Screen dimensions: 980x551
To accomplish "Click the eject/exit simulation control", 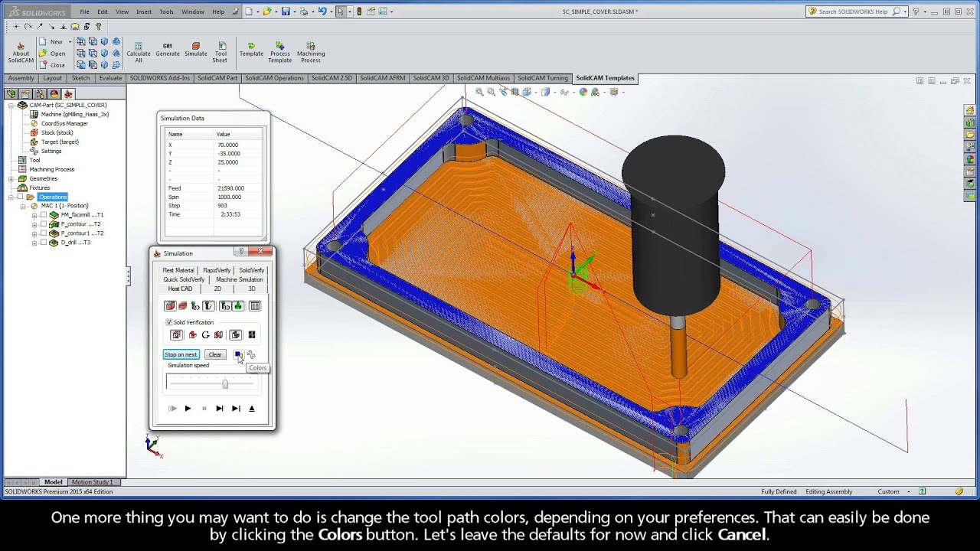I will (252, 409).
